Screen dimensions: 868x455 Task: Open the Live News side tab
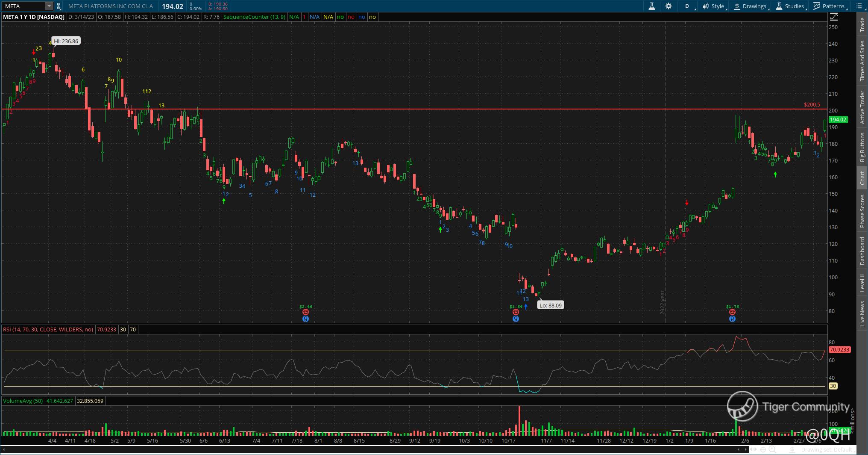click(862, 313)
